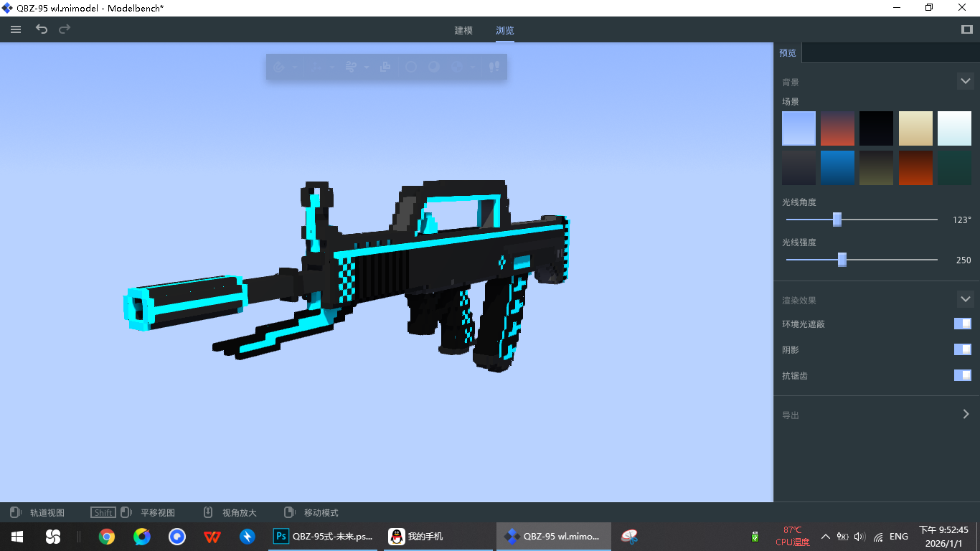Screen dimensions: 980x551
Task: Click the footsteps walk mode icon
Action: (494, 67)
